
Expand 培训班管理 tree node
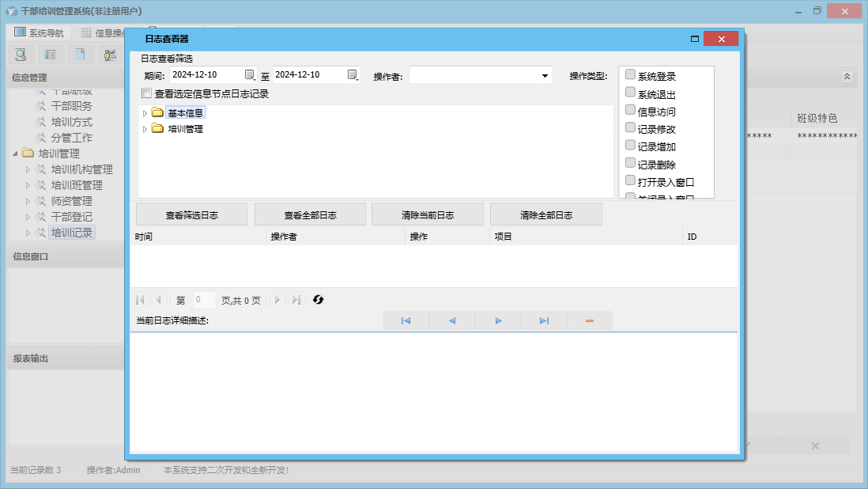[x=28, y=185]
